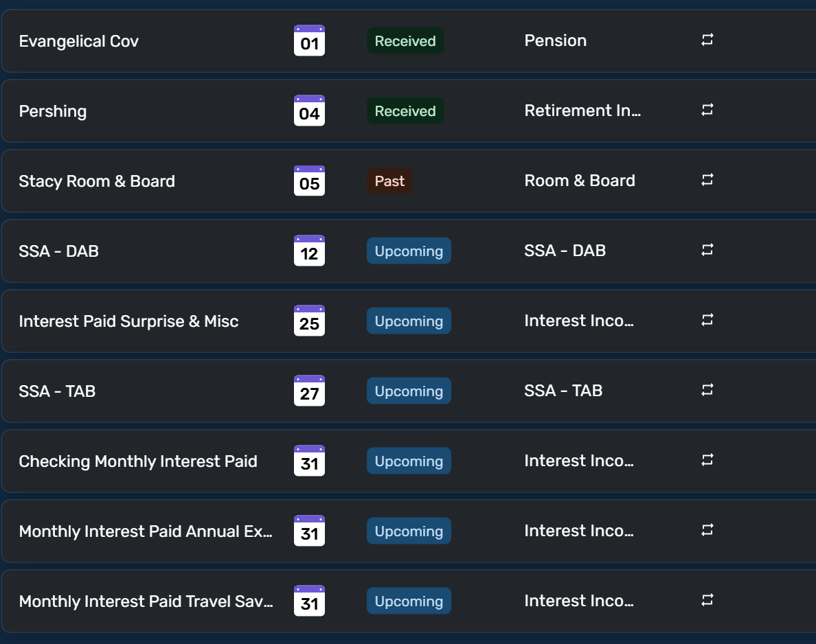The image size is (816, 644).
Task: Select the Pension category label
Action: tap(555, 41)
